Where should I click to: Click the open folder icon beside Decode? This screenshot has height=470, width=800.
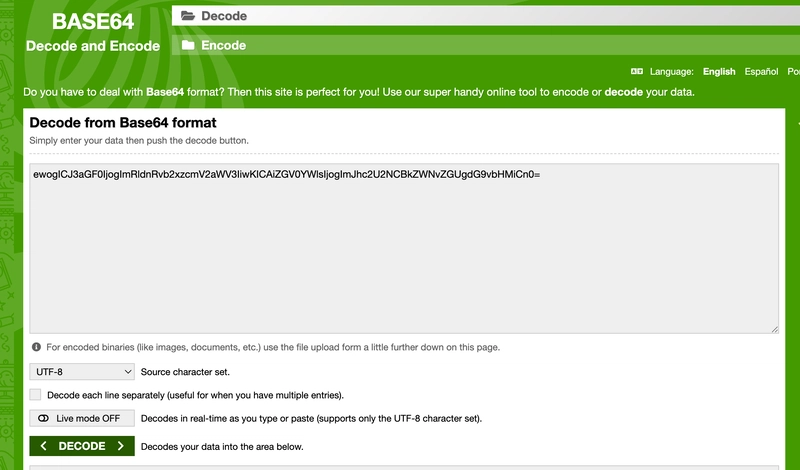[188, 16]
